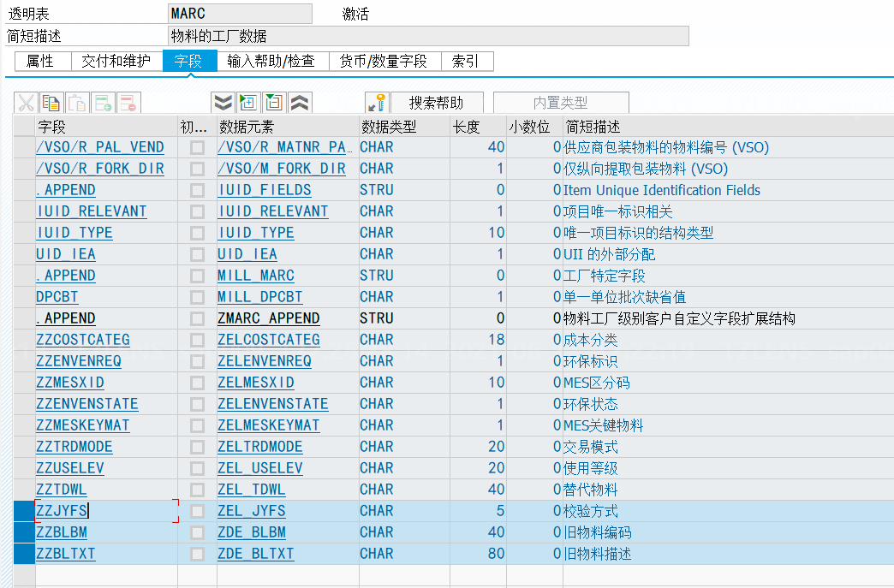Click the Paste rows icon

pos(75,102)
